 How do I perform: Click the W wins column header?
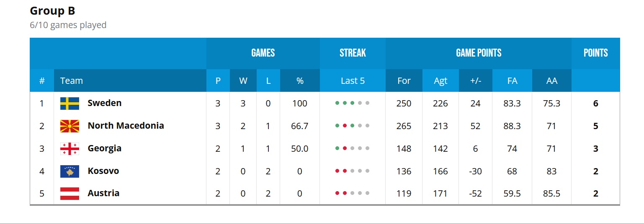(243, 81)
